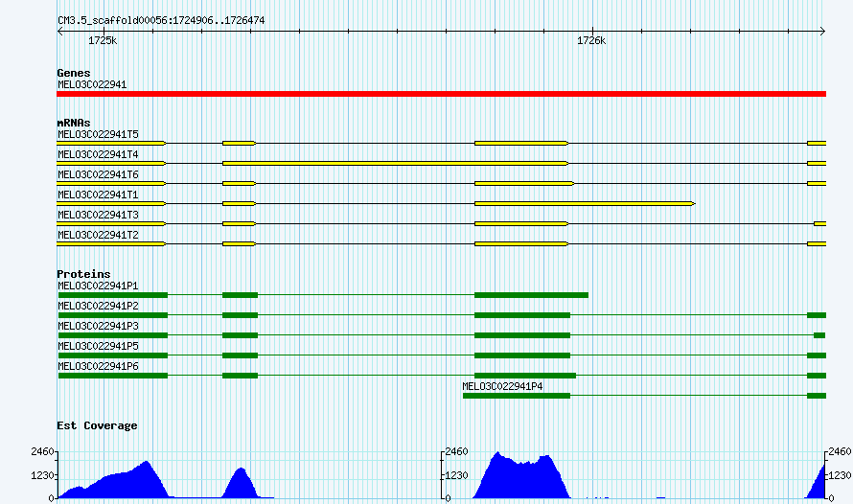The width and height of the screenshot is (853, 504).
Task: Select the mRNAs track title
Action: 74,123
